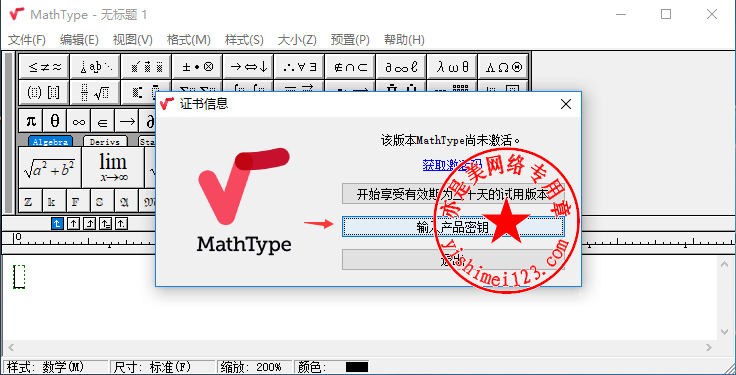736x375 pixels.
Task: Open the set theory symbols palette (∉∩⊂)
Action: (351, 66)
